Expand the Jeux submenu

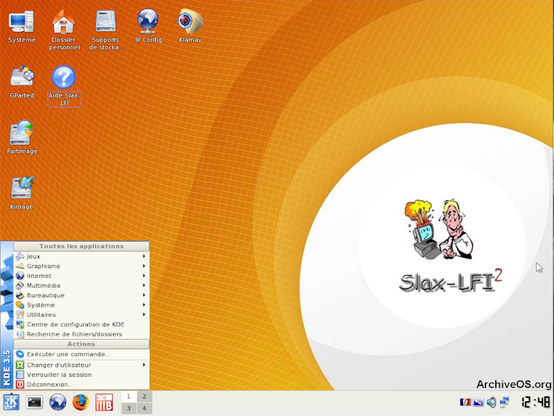pyautogui.click(x=82, y=256)
